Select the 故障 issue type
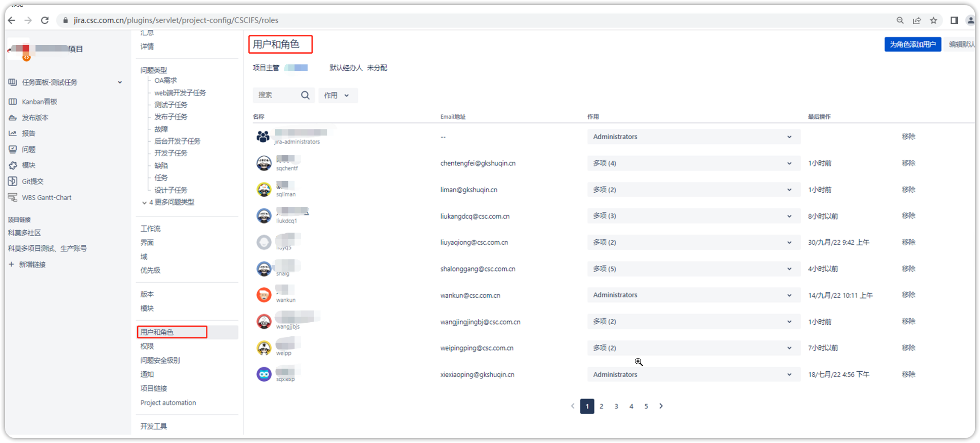Image resolution: width=980 pixels, height=443 pixels. pos(161,129)
